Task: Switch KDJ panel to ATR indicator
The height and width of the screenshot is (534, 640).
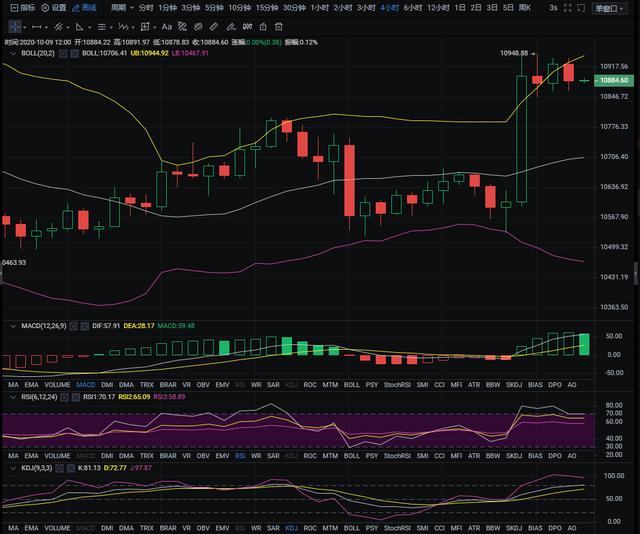Action: [474, 528]
